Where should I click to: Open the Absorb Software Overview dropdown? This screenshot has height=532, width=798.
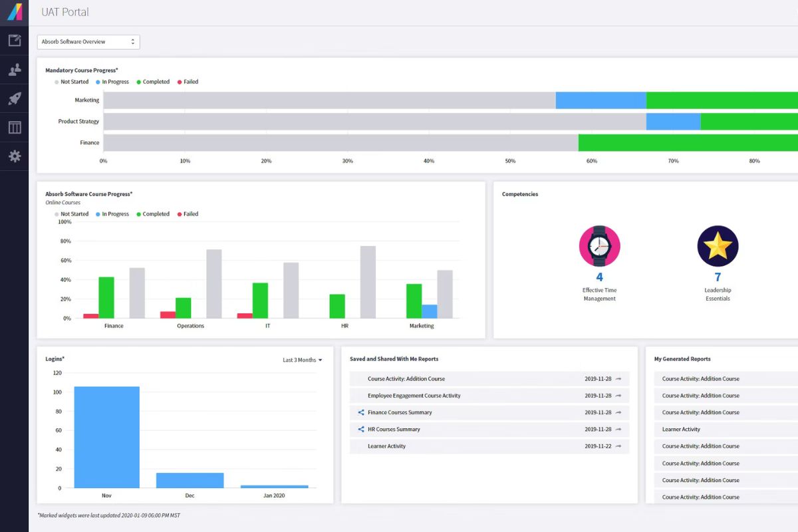(x=88, y=42)
